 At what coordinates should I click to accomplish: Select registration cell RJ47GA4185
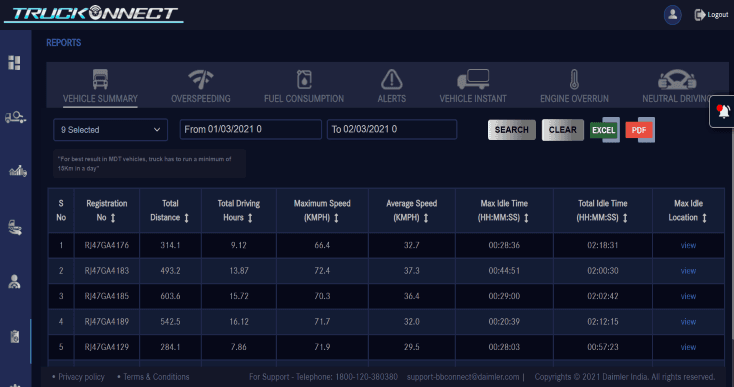tap(107, 296)
